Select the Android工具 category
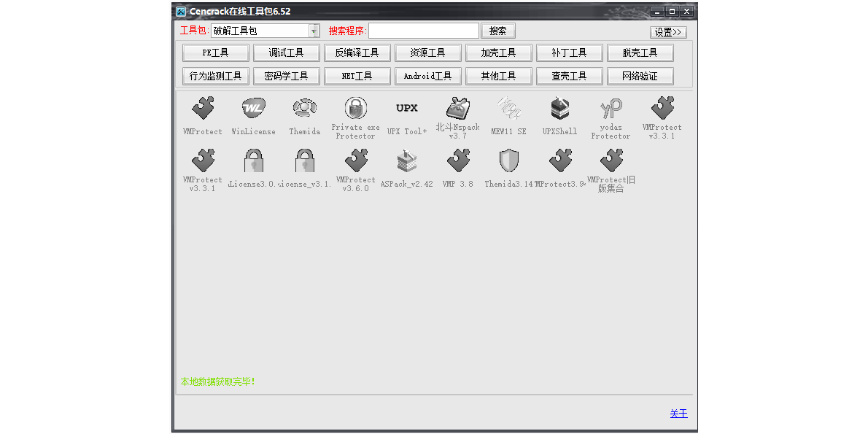Viewport: 868px width, 434px height. tap(428, 76)
